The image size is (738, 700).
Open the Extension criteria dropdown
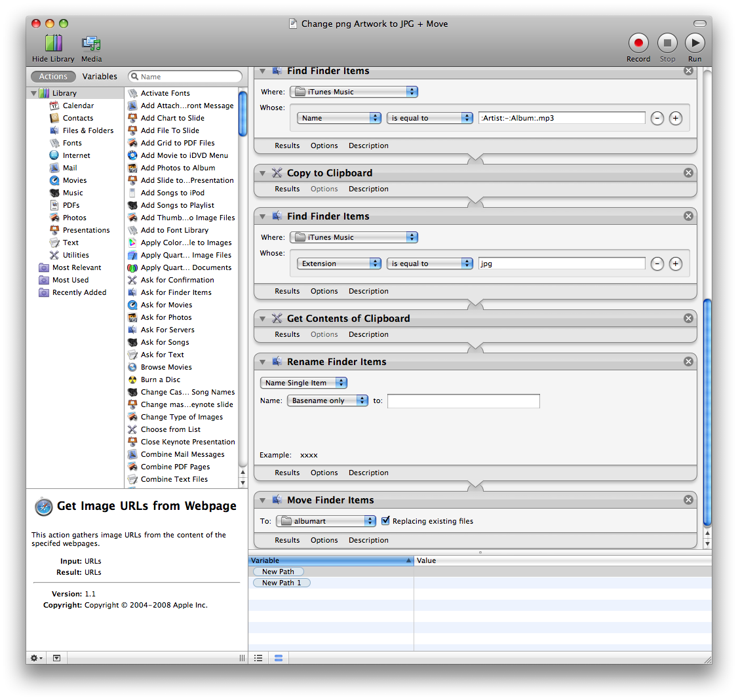(x=339, y=263)
